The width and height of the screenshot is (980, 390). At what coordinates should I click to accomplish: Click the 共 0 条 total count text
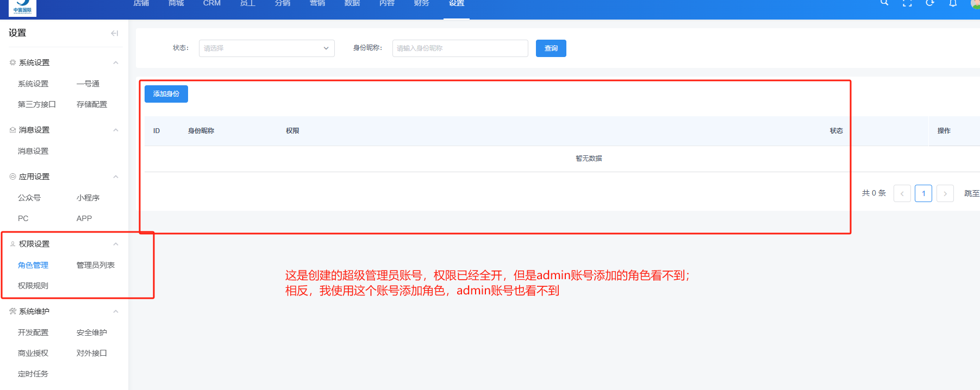[874, 193]
